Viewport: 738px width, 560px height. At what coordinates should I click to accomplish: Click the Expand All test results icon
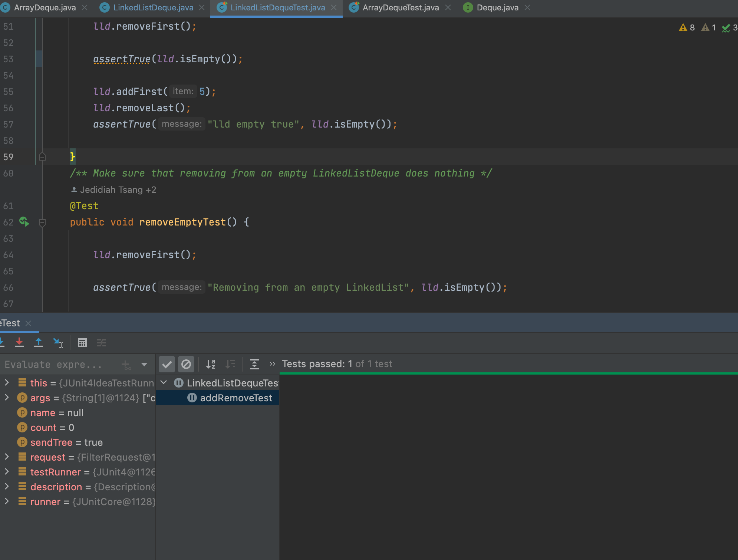[254, 364]
